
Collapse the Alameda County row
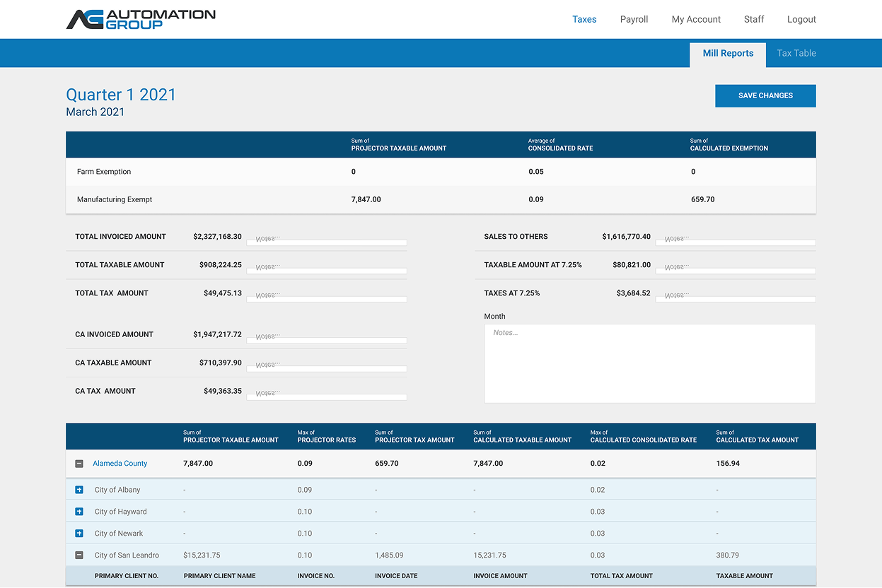[79, 464]
